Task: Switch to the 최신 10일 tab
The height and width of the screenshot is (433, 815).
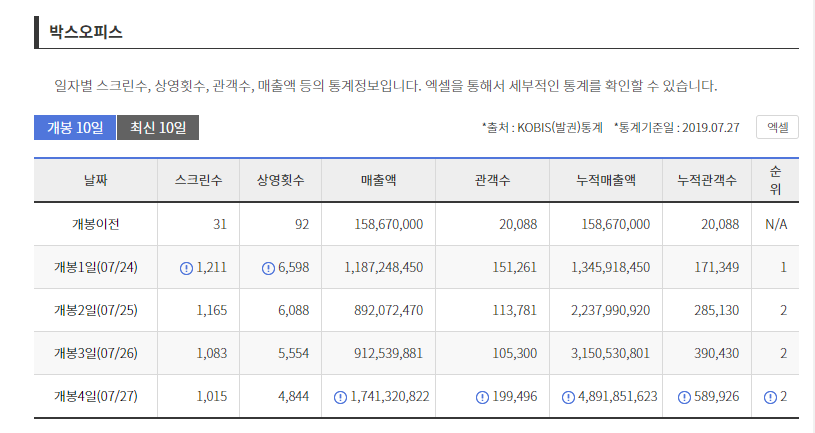Action: click(158, 127)
